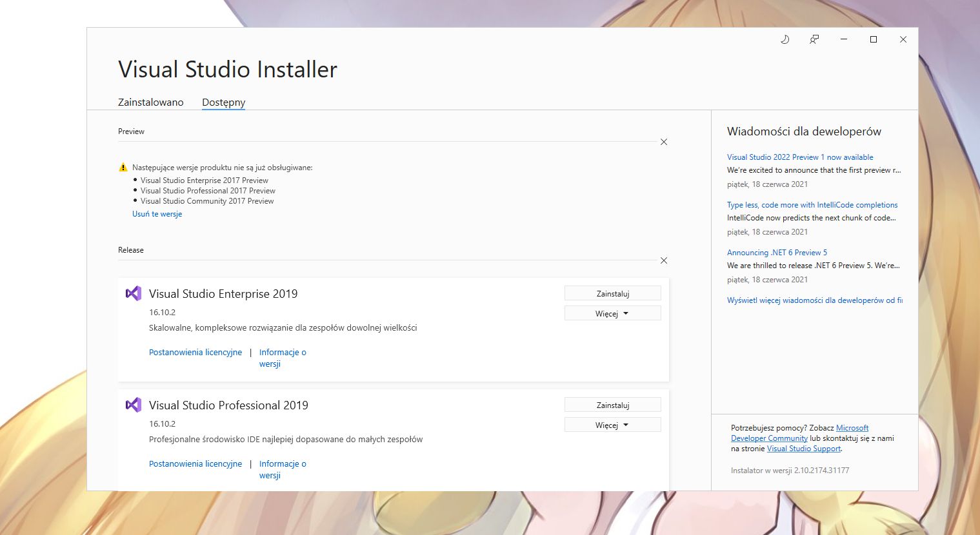Screen dimensions: 980x535
Task: Click Professional description Profesjonalne środowisko IDE
Action: point(286,439)
